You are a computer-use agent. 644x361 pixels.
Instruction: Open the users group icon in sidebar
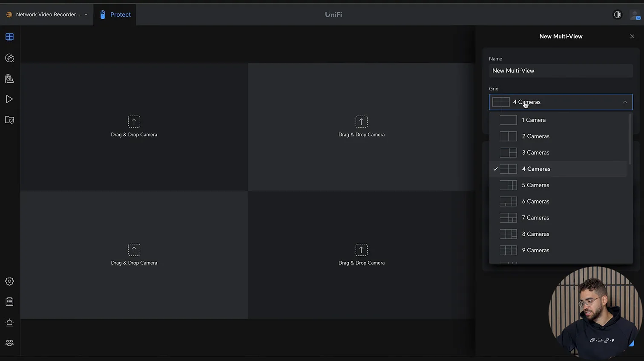[x=9, y=343]
